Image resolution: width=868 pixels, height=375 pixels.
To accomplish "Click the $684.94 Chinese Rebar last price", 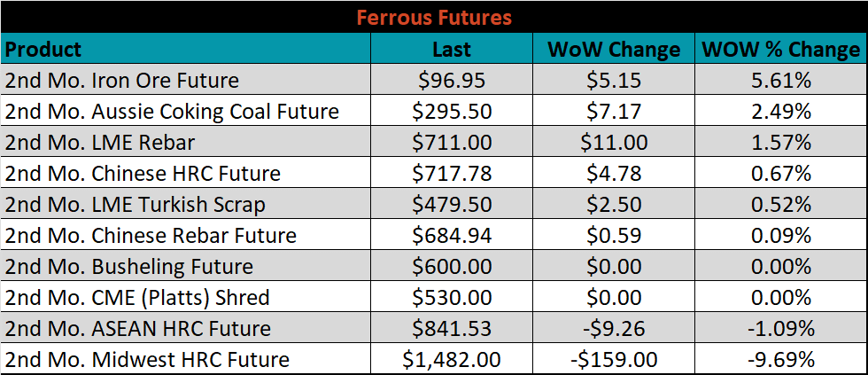I will click(x=452, y=235).
